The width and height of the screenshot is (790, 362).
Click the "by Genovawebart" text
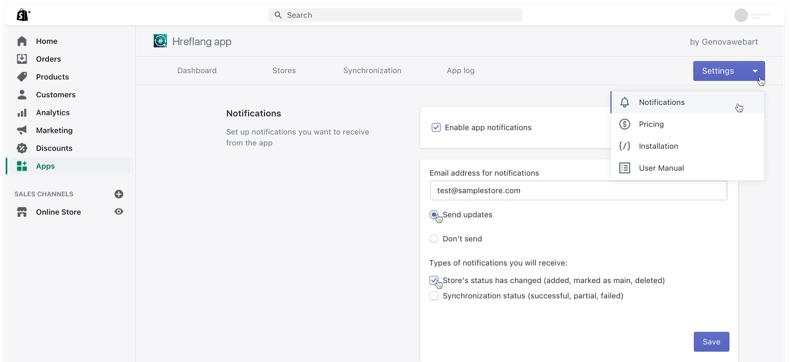pos(723,42)
